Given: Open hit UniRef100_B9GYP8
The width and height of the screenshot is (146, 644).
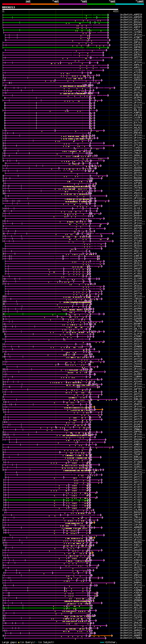Looking at the screenshot, I should (131, 25).
